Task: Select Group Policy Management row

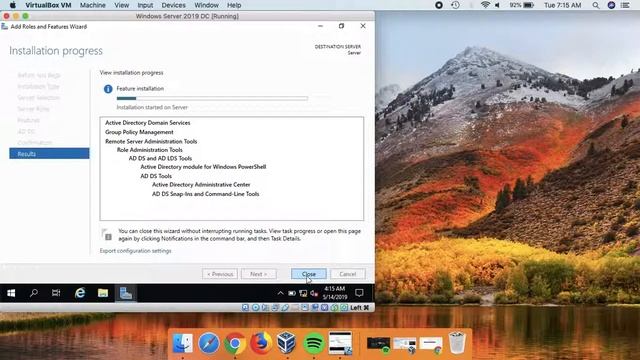Action: coord(139,132)
